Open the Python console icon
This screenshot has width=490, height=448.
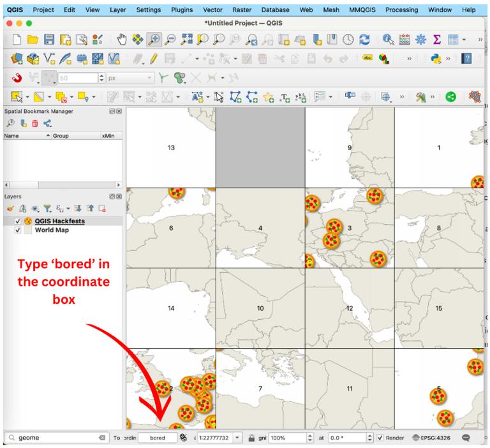click(x=436, y=59)
